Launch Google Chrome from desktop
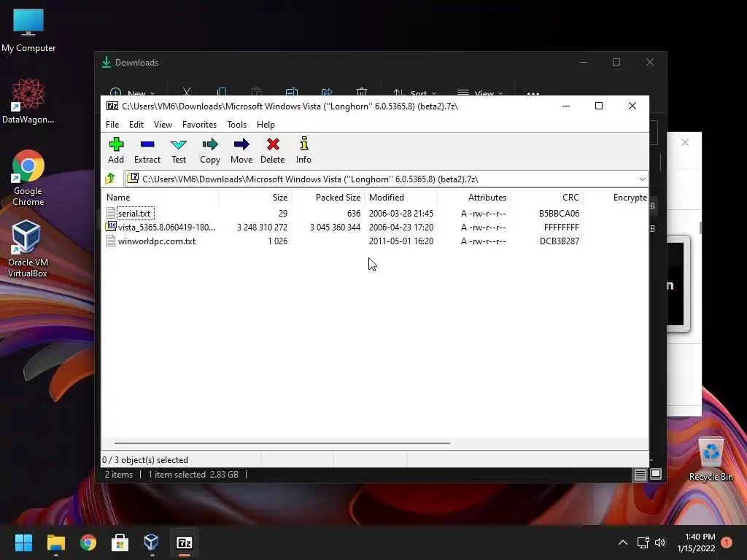 28,178
